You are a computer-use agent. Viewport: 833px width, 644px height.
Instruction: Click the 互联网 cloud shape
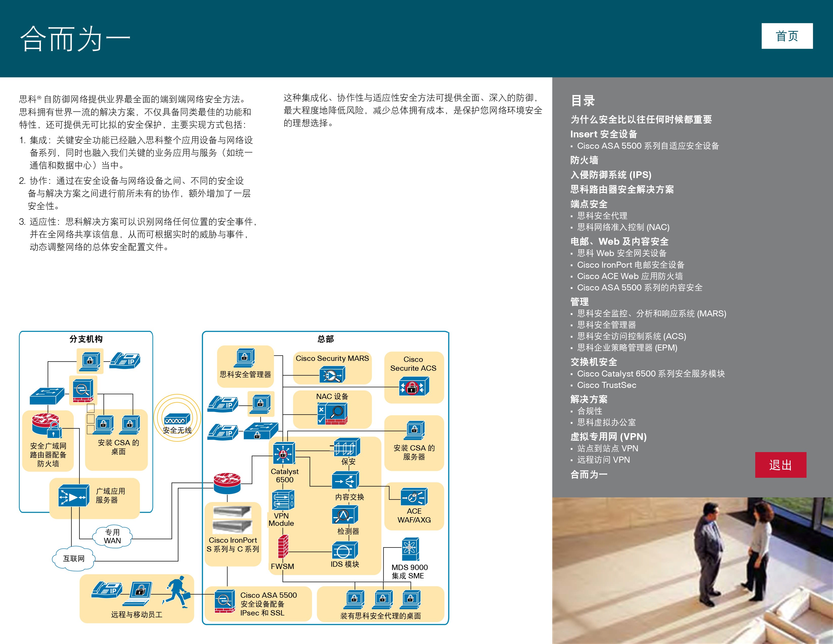pyautogui.click(x=74, y=559)
